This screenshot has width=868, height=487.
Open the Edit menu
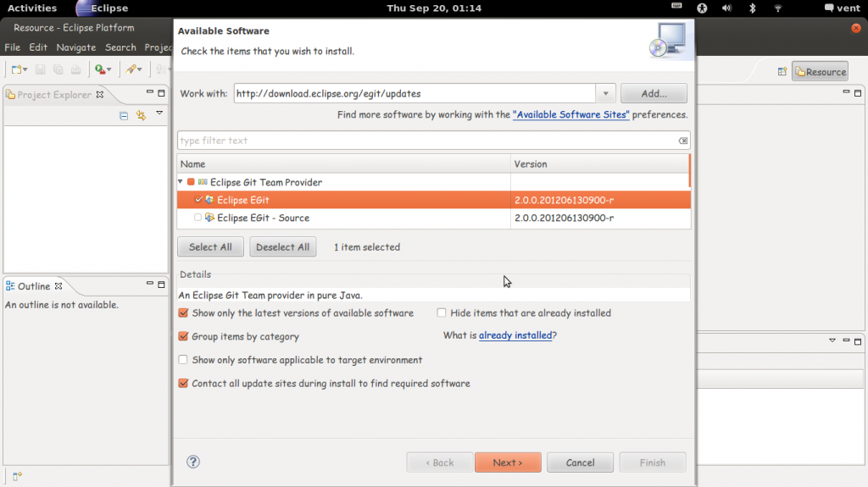[x=38, y=47]
